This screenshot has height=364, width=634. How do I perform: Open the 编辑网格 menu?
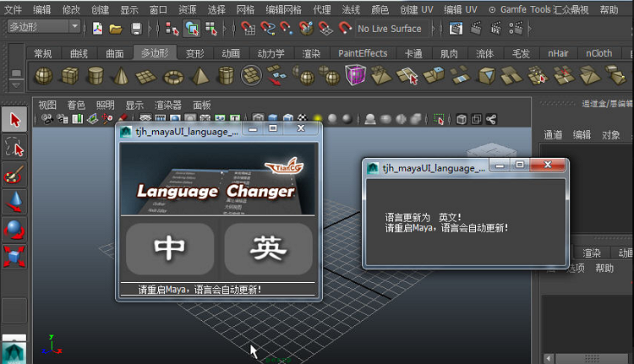283,9
